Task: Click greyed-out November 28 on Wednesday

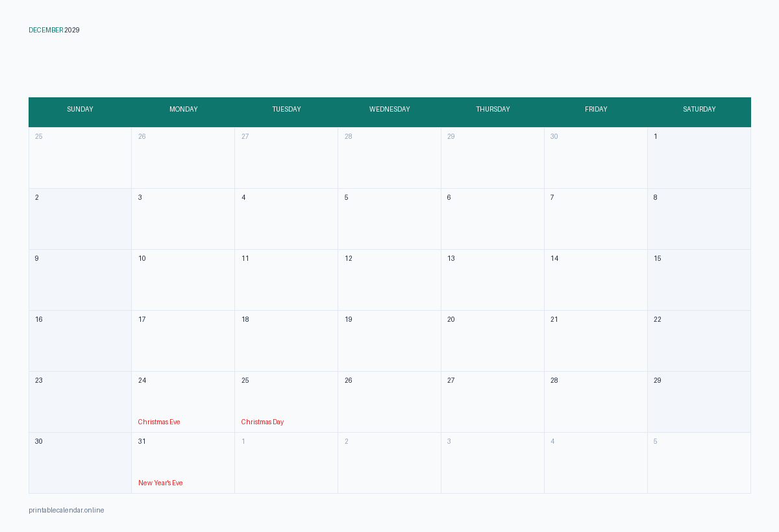Action: (x=389, y=158)
